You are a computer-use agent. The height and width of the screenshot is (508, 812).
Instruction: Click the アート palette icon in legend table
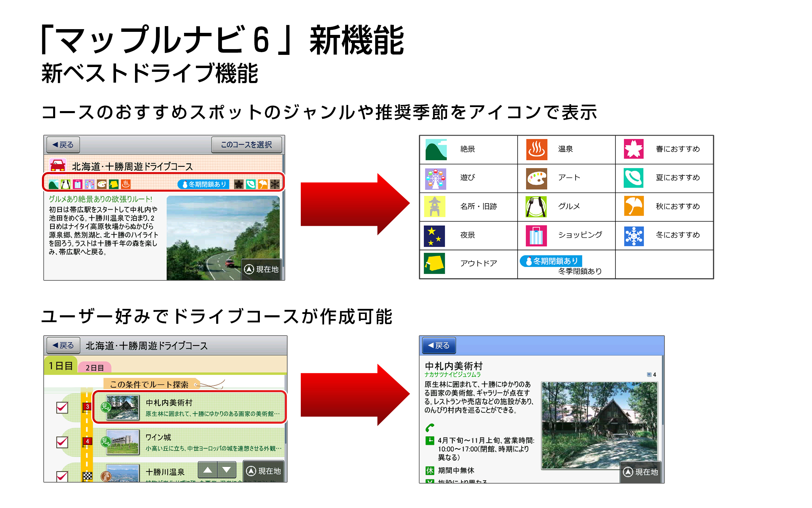[537, 179]
